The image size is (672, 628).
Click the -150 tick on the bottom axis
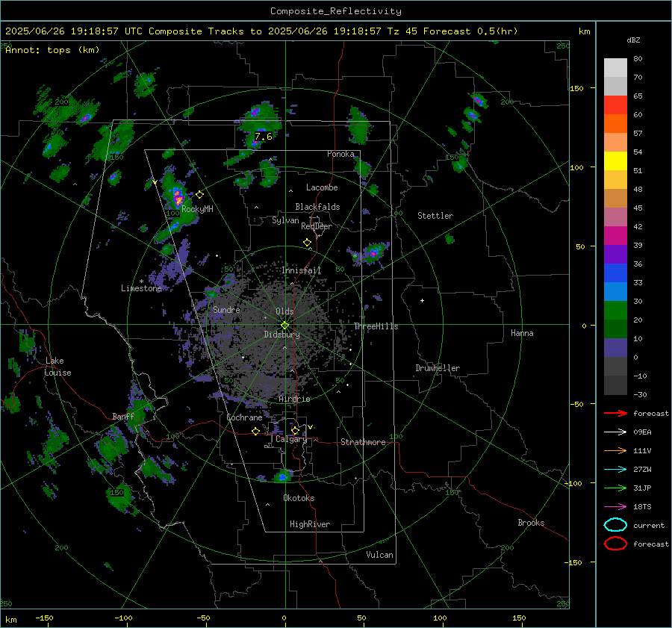44,618
